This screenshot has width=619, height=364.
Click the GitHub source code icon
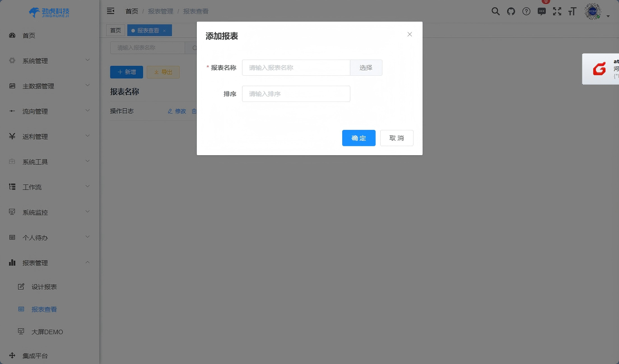[x=511, y=11]
